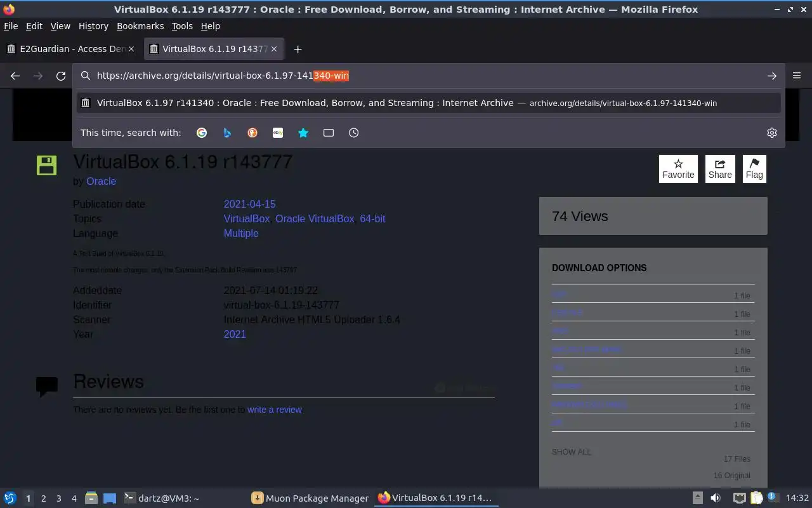This screenshot has height=508, width=812.
Task: Click the removable media eject tray icon
Action: pos(697,498)
